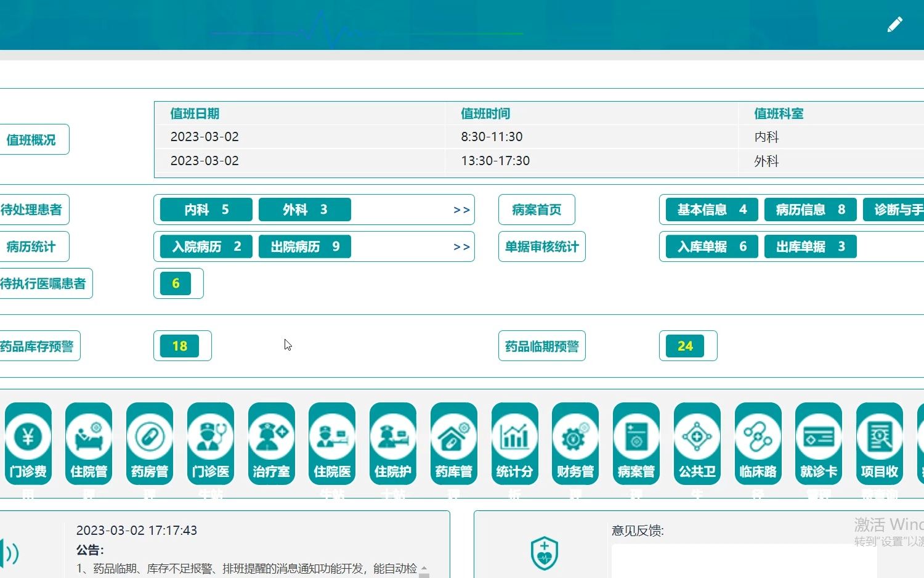The height and width of the screenshot is (578, 924).
Task: Open the 就诊卡管理 card icon
Action: tap(818, 442)
